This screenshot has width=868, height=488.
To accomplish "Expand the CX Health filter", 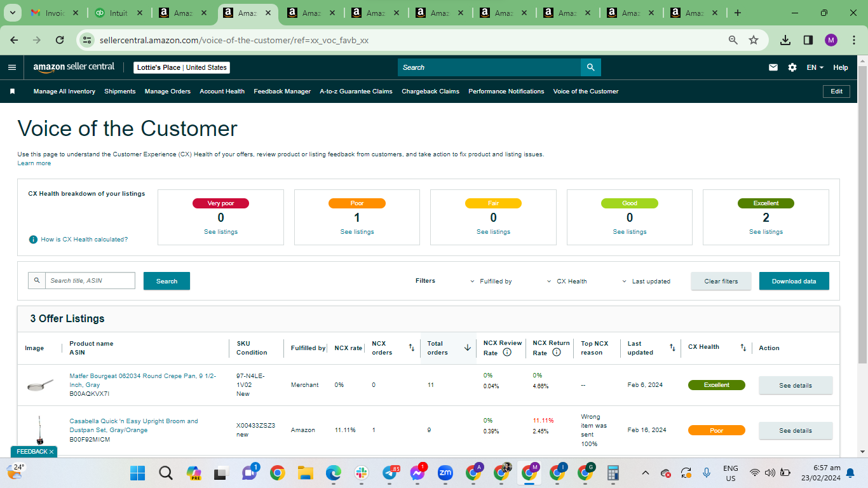I will (x=567, y=281).
